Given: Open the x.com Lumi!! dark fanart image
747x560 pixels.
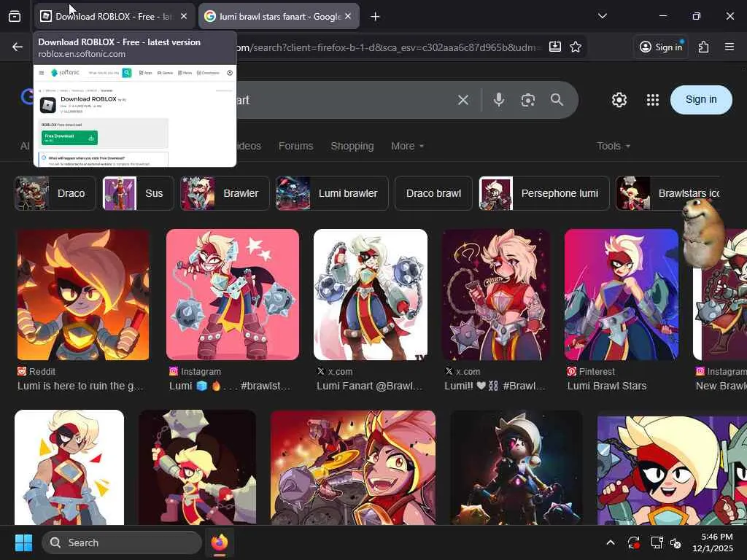Looking at the screenshot, I should [496, 295].
